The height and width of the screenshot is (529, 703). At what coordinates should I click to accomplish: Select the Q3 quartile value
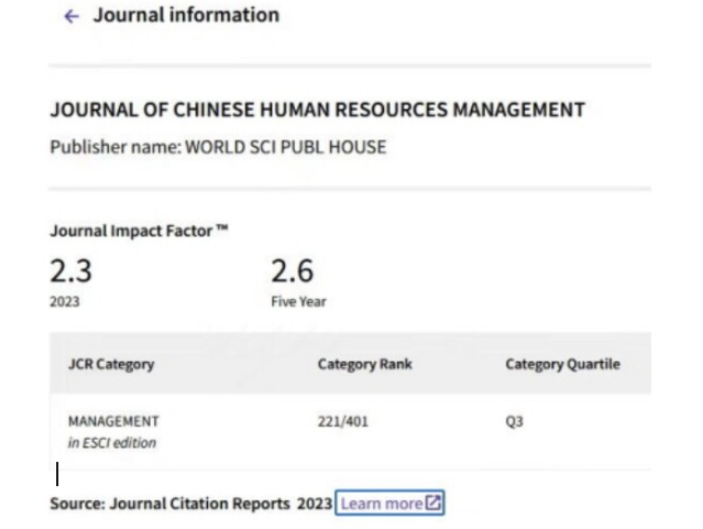pos(514,421)
